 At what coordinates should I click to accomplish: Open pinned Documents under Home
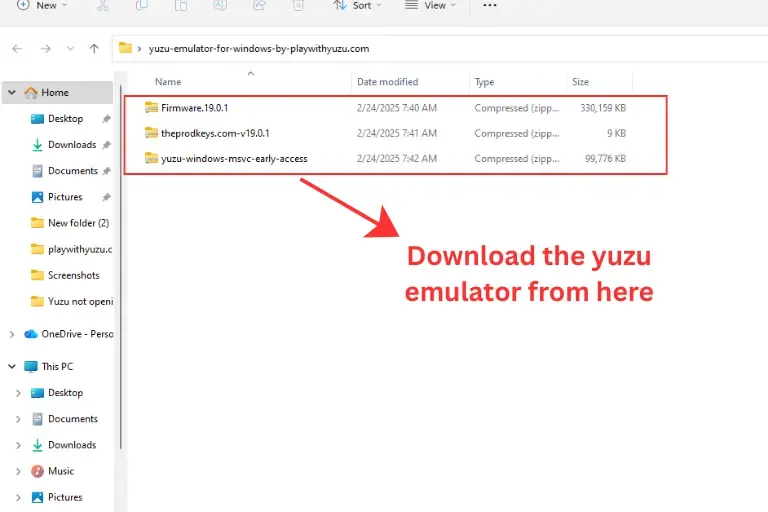72,171
